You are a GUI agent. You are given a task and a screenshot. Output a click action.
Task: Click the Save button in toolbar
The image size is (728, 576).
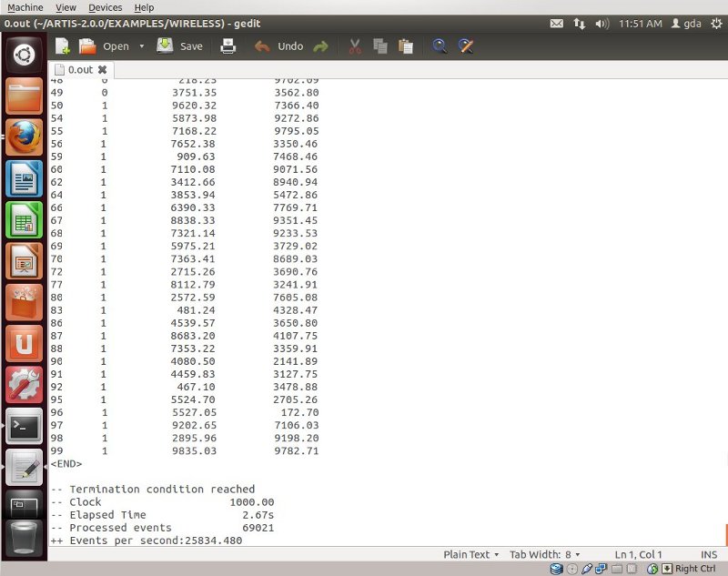pos(180,46)
